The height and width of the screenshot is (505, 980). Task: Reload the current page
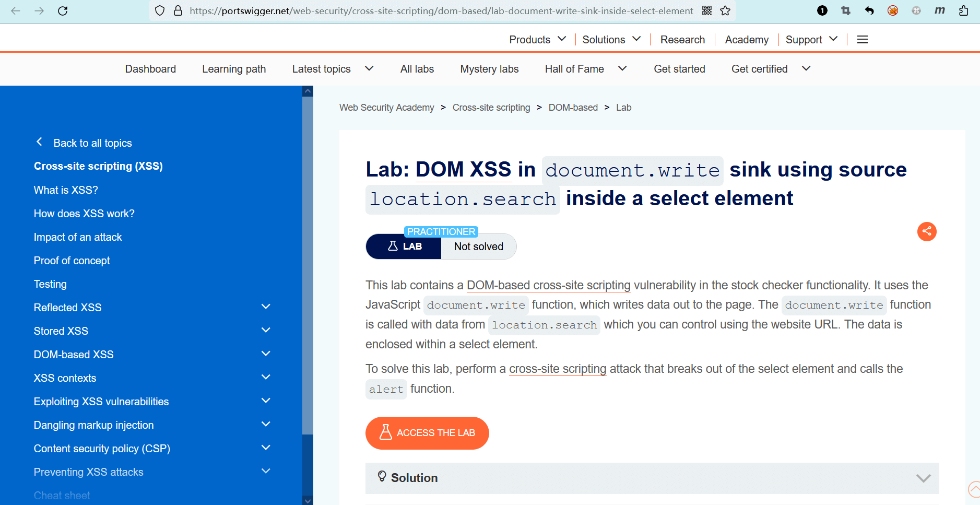click(x=63, y=10)
